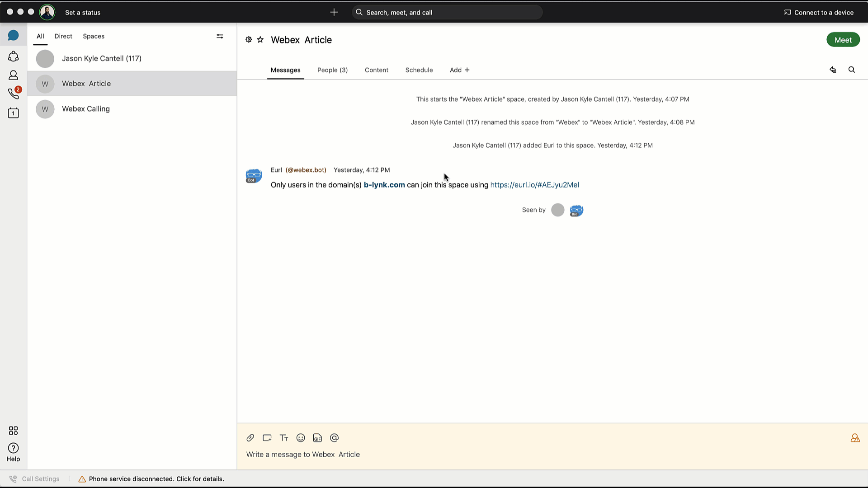Image resolution: width=868 pixels, height=488 pixels.
Task: Click the b-lynk.com domain text
Action: pos(384,185)
